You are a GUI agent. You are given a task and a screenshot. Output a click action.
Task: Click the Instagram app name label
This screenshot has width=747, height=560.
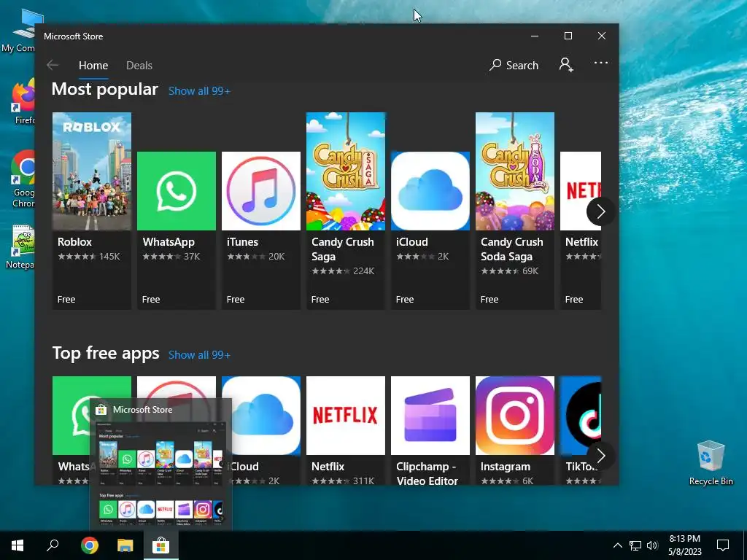click(x=505, y=467)
